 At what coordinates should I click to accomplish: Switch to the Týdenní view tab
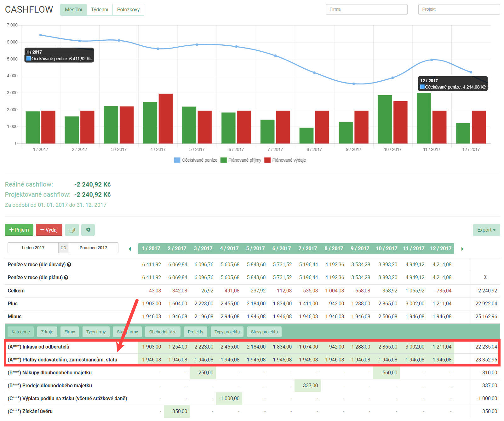coord(100,10)
